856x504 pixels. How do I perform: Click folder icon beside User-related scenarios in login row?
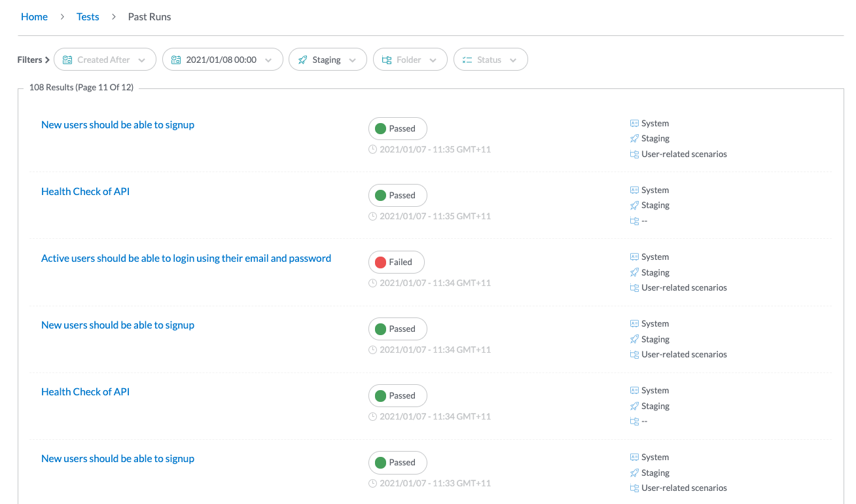coord(634,287)
